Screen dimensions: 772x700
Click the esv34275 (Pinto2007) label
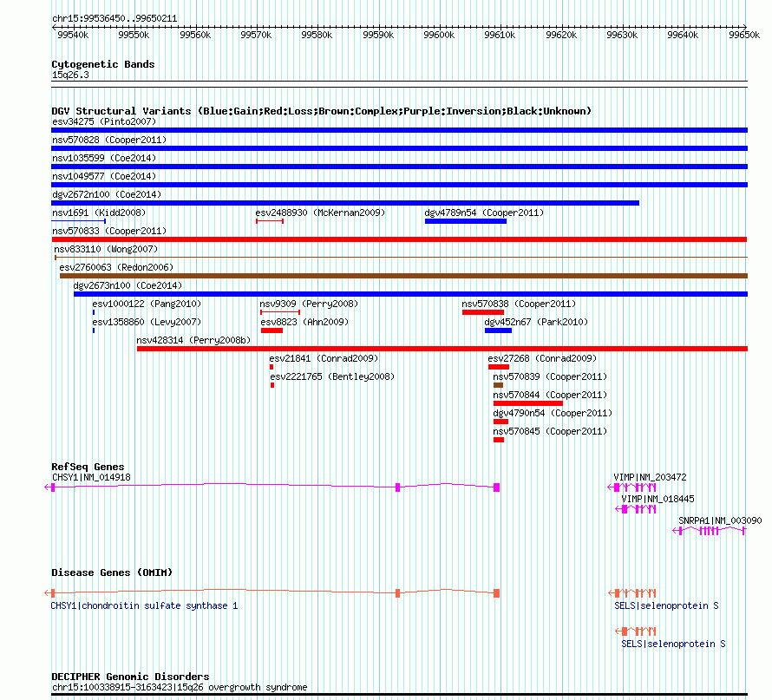(104, 121)
